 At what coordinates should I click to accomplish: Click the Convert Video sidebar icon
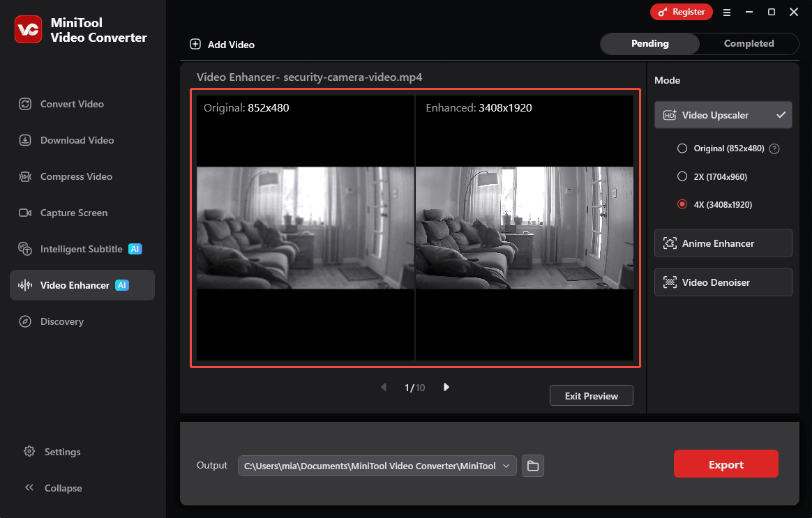[25, 104]
